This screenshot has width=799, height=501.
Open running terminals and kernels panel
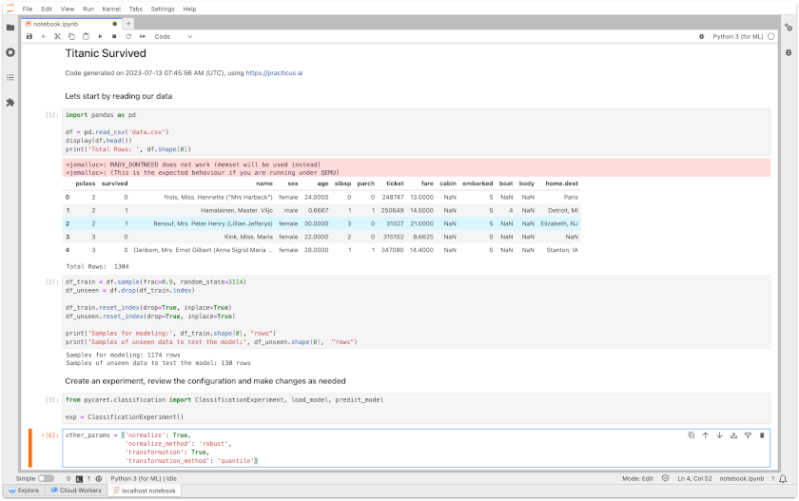(x=10, y=52)
